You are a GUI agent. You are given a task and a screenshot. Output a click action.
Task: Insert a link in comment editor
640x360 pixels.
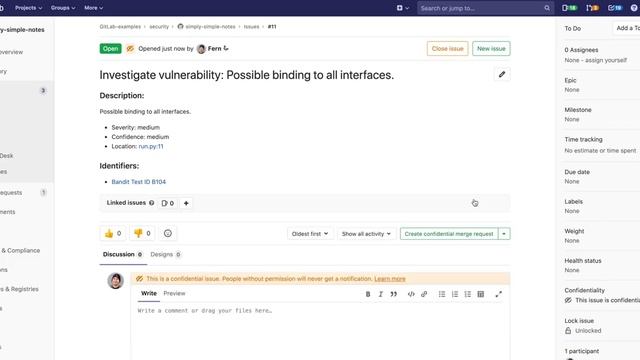coord(424,294)
